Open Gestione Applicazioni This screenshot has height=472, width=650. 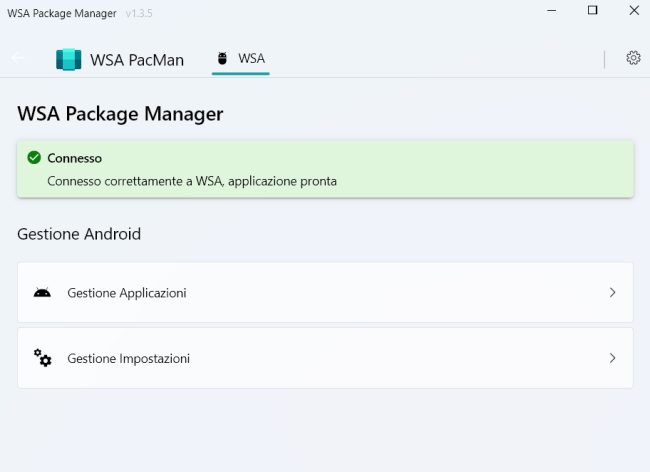click(325, 293)
